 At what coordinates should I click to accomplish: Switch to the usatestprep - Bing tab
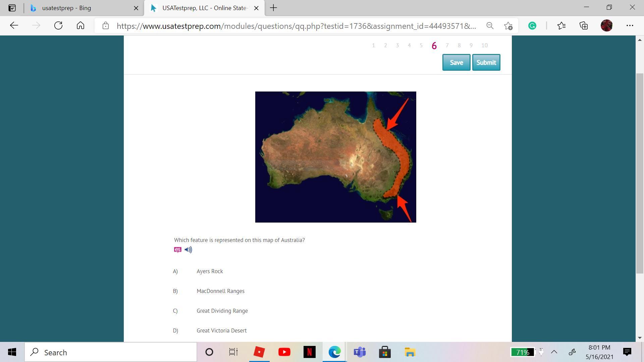pos(66,8)
